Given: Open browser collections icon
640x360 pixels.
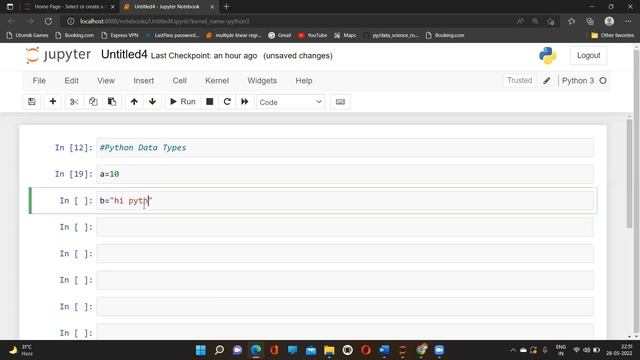Looking at the screenshot, I should point(590,21).
